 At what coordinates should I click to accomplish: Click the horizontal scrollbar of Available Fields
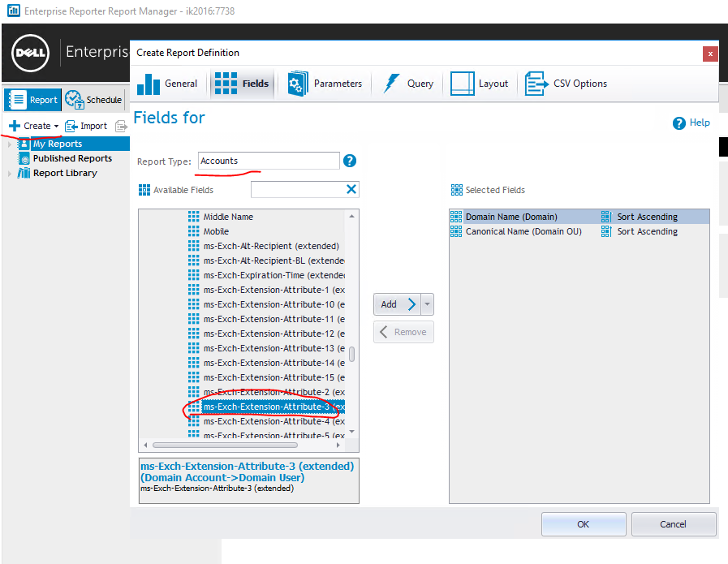(225, 446)
